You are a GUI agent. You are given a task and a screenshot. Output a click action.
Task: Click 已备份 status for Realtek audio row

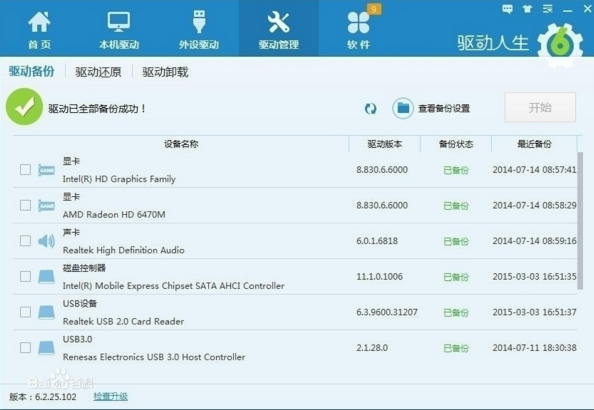point(456,241)
